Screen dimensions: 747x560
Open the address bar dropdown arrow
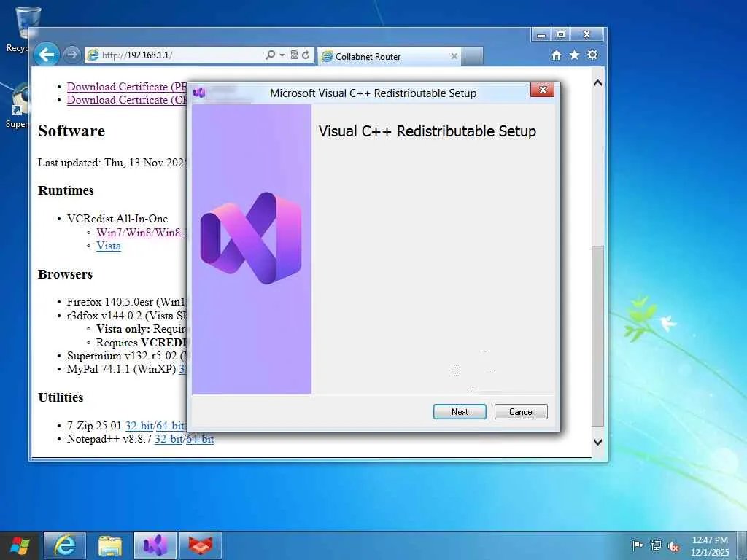[282, 55]
